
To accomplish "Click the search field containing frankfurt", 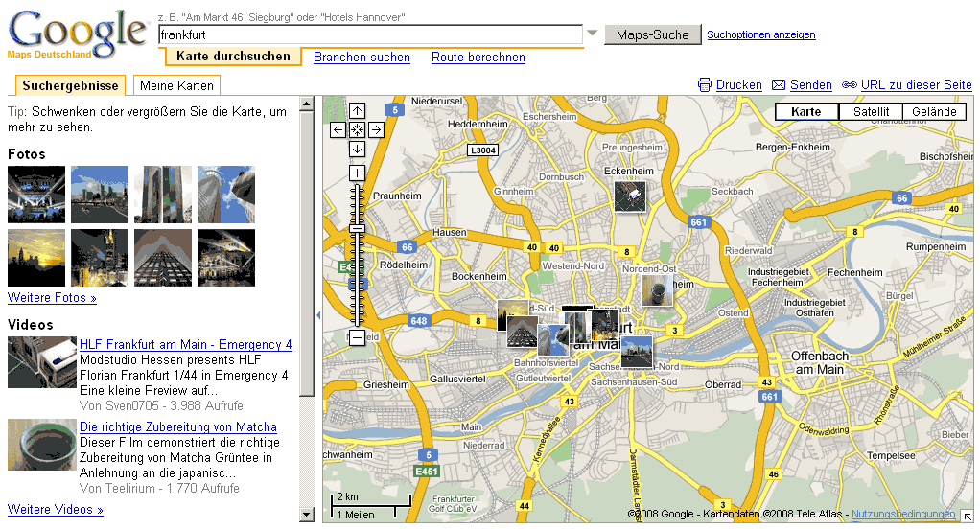I will pyautogui.click(x=371, y=34).
